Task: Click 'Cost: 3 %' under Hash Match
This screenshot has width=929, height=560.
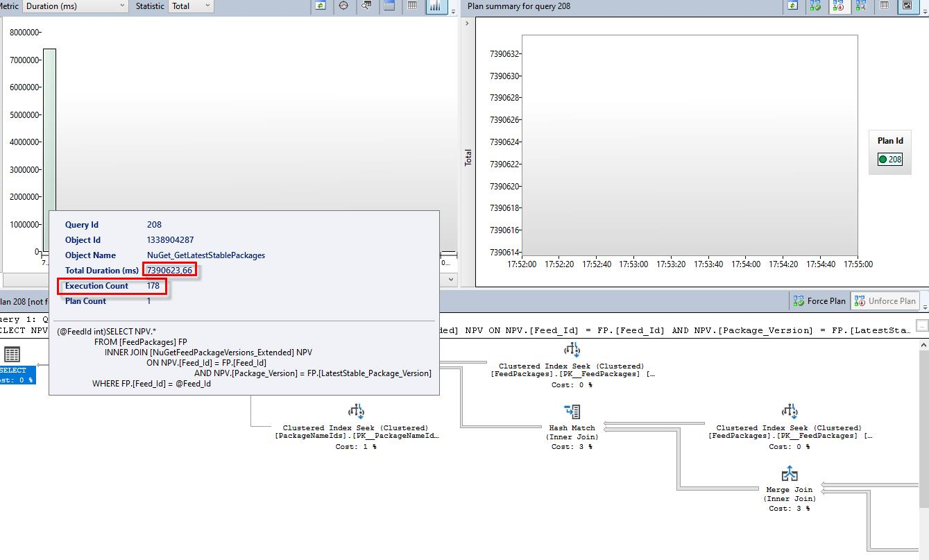Action: coord(572,447)
